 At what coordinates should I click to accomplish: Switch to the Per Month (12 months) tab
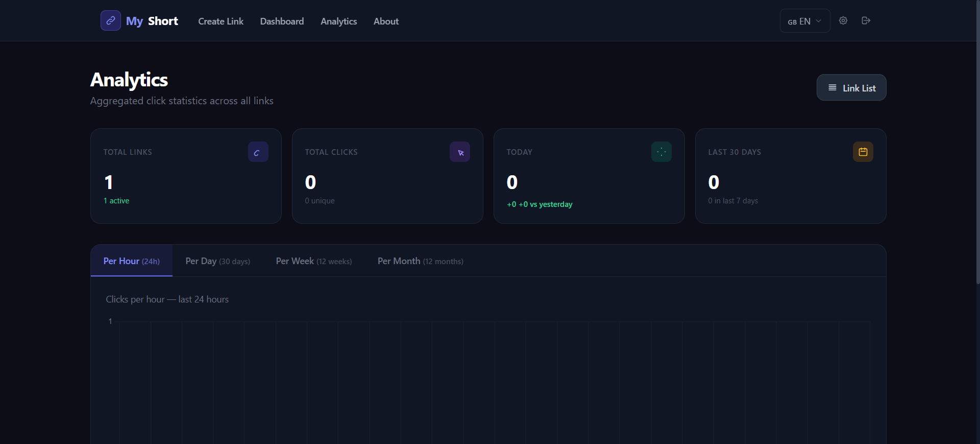421,261
